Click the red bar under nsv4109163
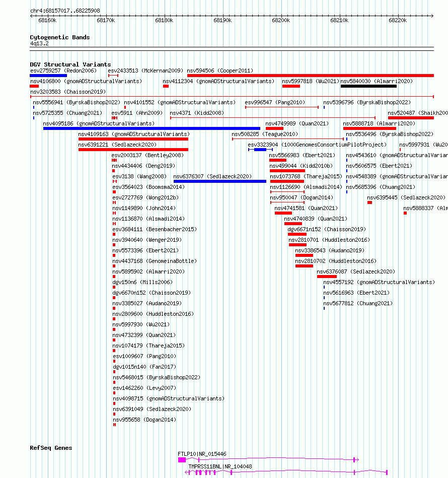448x478 pixels. pyautogui.click(x=133, y=139)
